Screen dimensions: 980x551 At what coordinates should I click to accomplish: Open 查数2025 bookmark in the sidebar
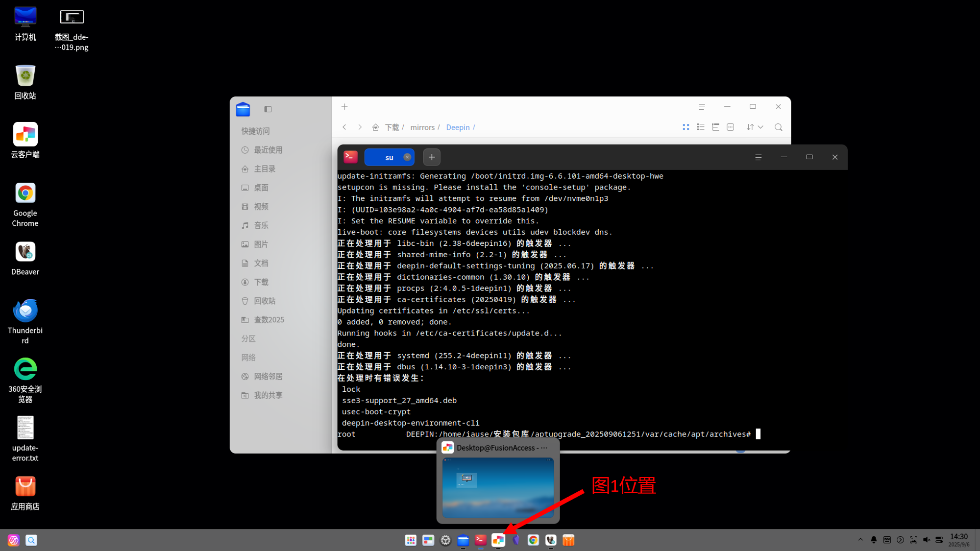(x=282, y=320)
